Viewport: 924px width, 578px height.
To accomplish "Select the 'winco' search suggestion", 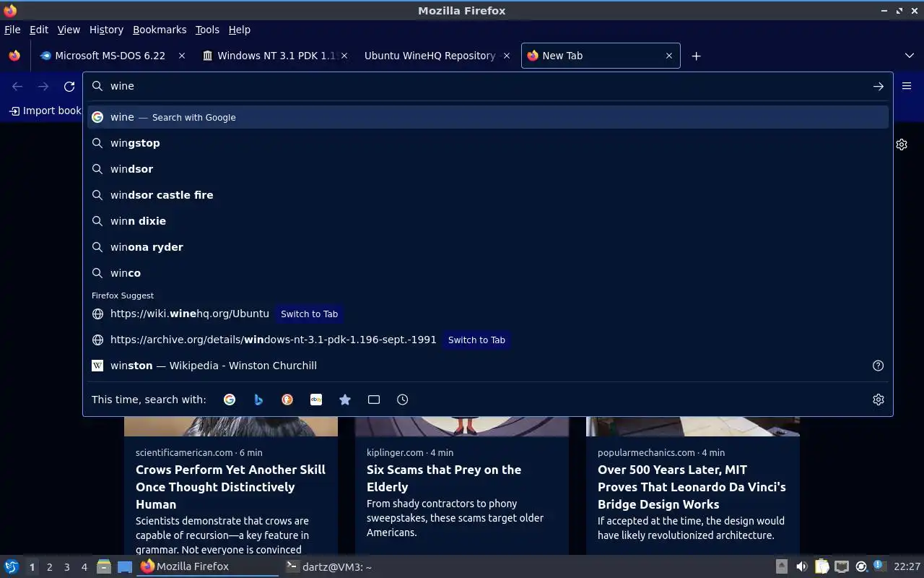I will click(x=487, y=273).
